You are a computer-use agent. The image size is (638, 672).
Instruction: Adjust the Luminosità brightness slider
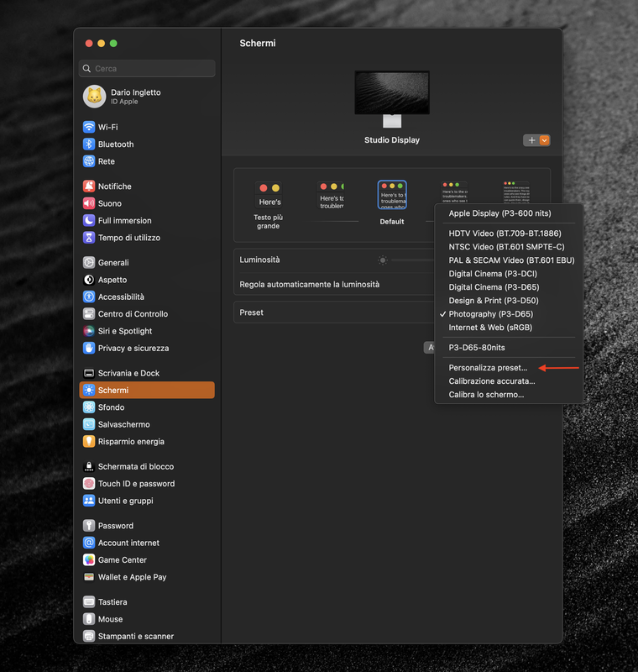411,260
